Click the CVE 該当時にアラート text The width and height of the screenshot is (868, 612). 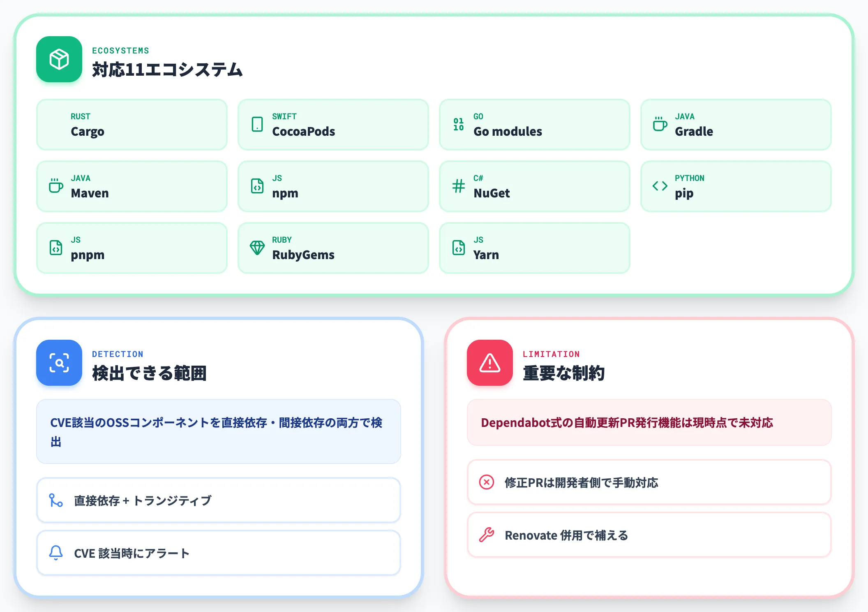[x=132, y=553]
